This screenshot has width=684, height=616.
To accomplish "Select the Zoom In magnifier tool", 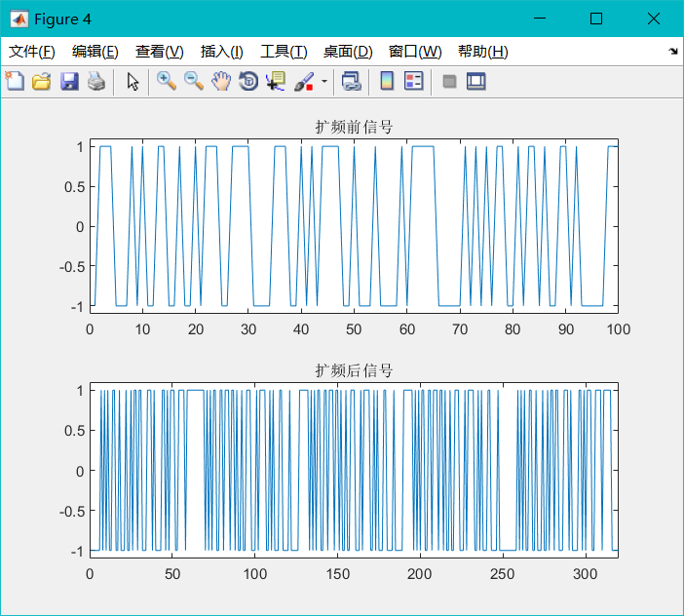I will [167, 81].
